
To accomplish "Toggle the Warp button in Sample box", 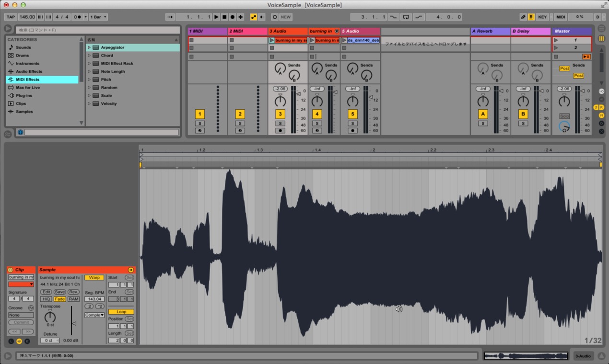I will point(94,277).
